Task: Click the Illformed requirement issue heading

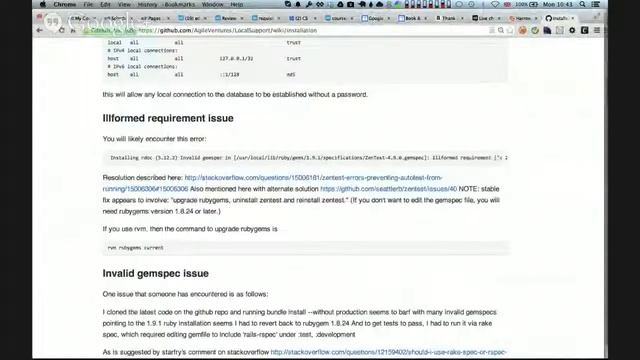Action: point(168,118)
